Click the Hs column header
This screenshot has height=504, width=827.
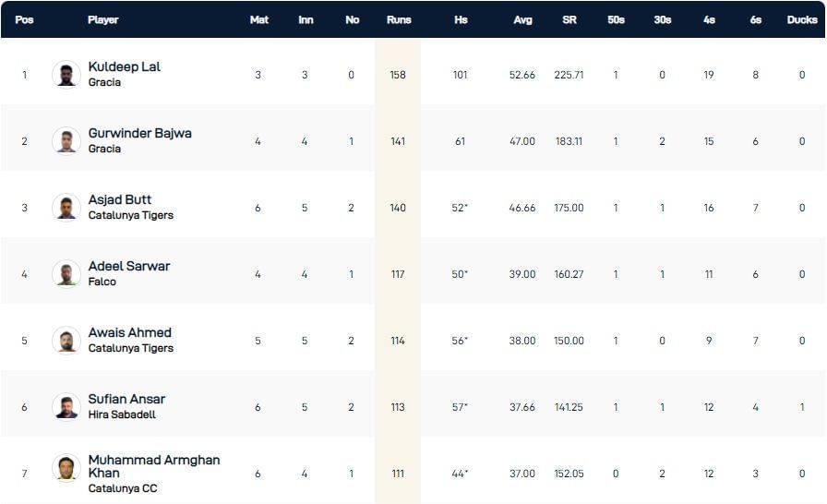pos(461,19)
